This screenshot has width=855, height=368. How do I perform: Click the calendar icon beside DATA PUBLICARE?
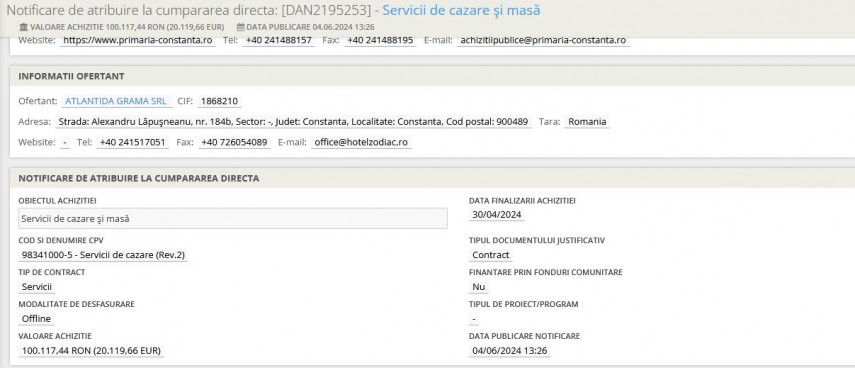tap(240, 27)
